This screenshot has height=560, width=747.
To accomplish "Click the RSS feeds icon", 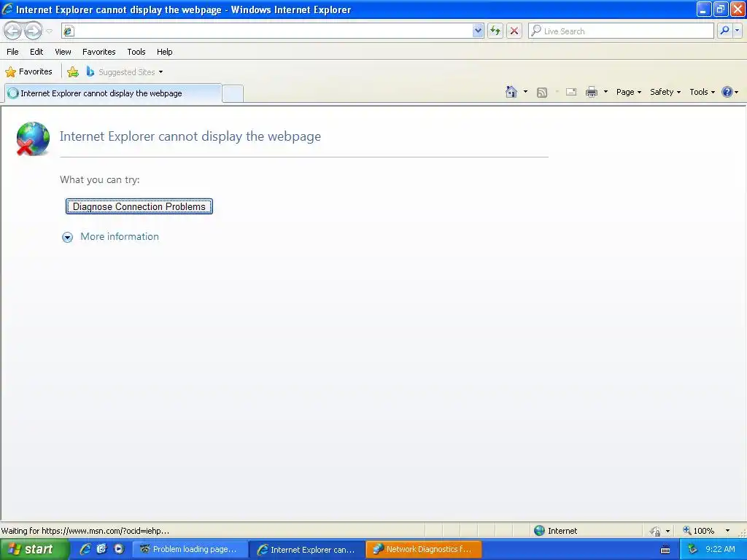I will (542, 93).
